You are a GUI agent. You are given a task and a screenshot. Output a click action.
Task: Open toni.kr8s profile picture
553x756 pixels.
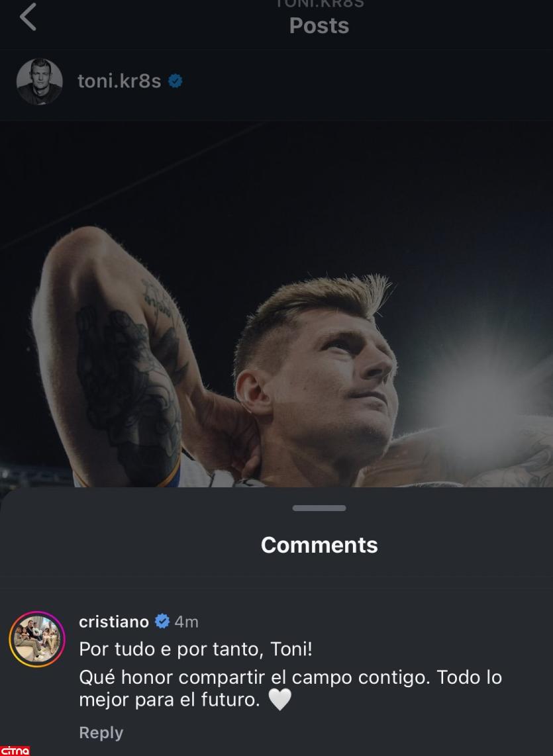pos(39,81)
